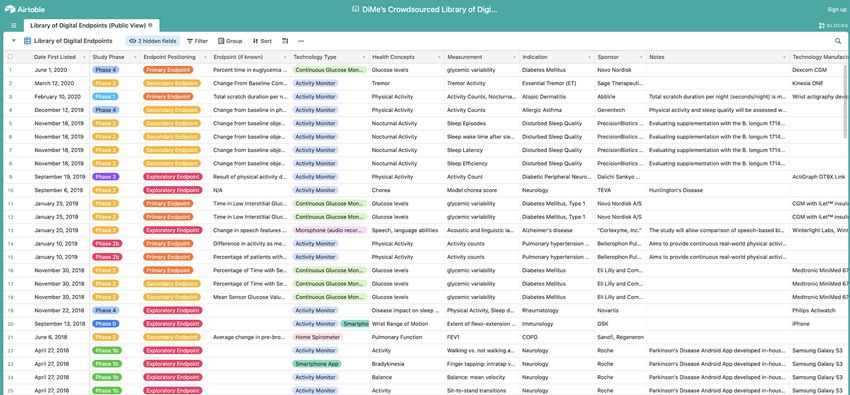
Task: Click the Phase 0 tag in row 20
Action: tap(106, 323)
